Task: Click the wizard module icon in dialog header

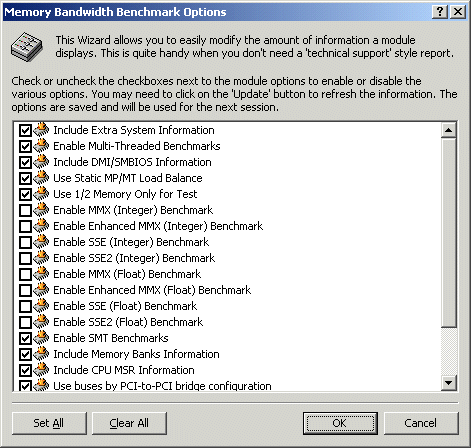Action: pyautogui.click(x=27, y=47)
